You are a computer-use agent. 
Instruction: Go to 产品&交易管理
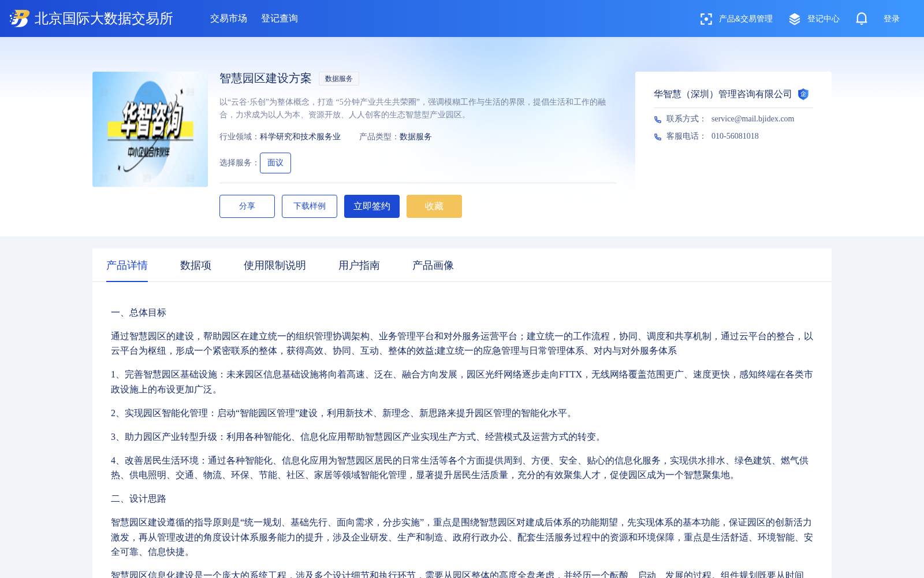[x=746, y=19]
